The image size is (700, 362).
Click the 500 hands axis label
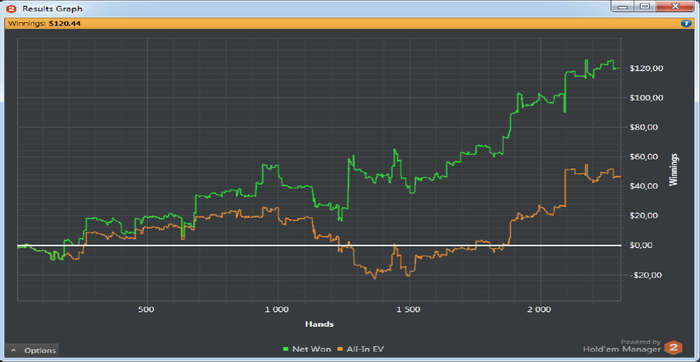(x=147, y=309)
